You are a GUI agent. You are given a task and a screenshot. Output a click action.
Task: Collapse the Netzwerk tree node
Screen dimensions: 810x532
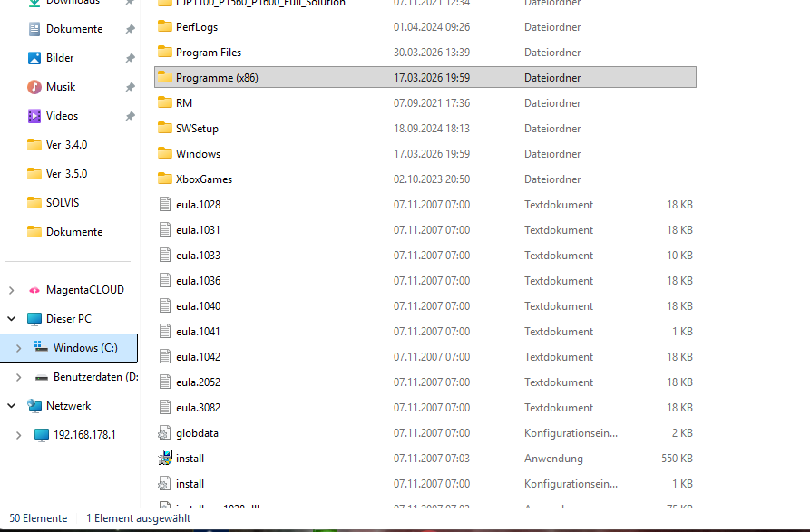(x=11, y=406)
